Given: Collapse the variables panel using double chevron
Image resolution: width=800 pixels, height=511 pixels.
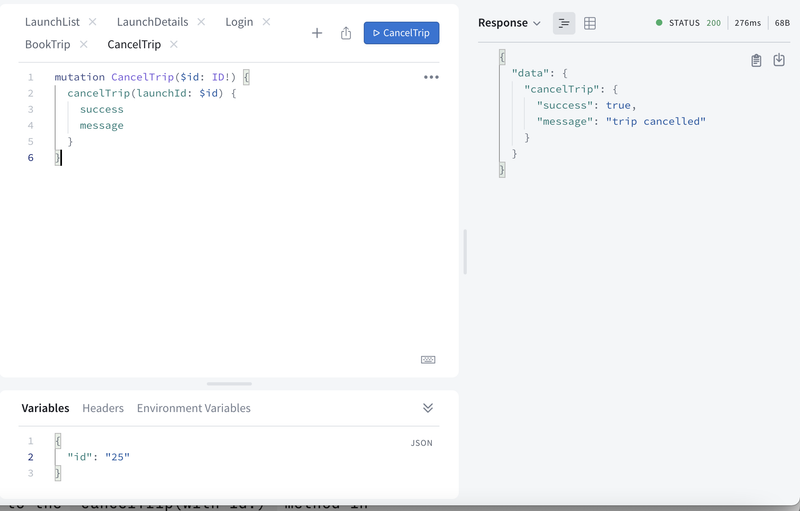Looking at the screenshot, I should pyautogui.click(x=428, y=408).
